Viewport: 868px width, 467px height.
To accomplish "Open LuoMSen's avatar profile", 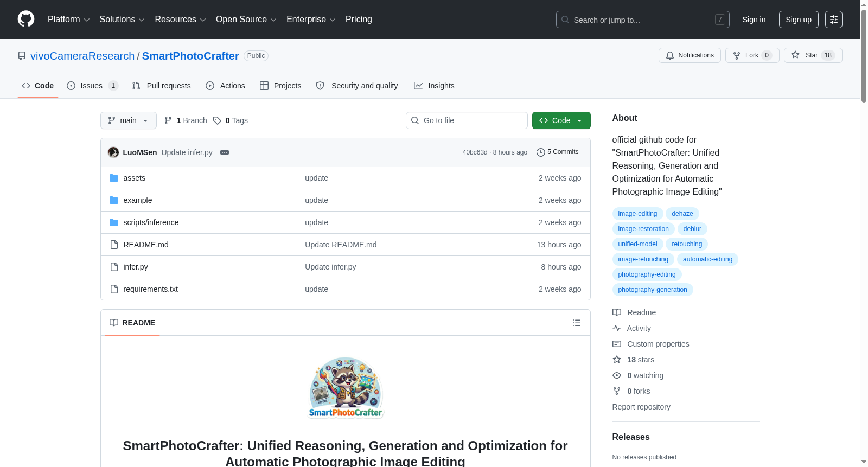I will (113, 152).
